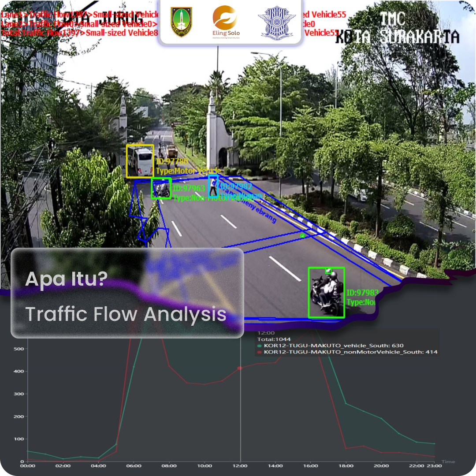
Task: Click the red data point at 12:00
Action: (x=240, y=368)
